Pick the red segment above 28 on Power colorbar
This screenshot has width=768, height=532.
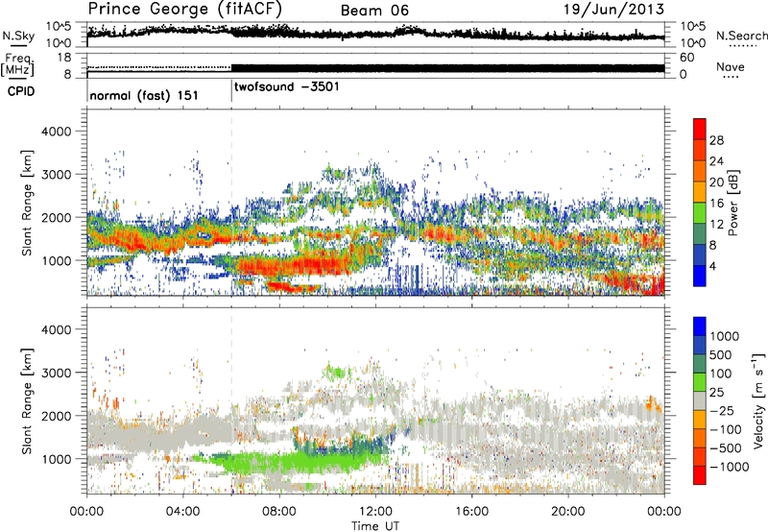700,129
